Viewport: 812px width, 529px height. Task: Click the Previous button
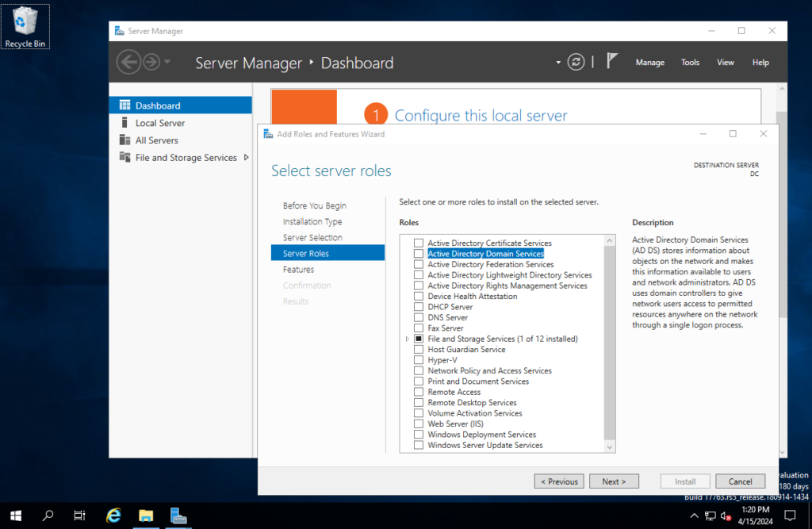click(559, 481)
